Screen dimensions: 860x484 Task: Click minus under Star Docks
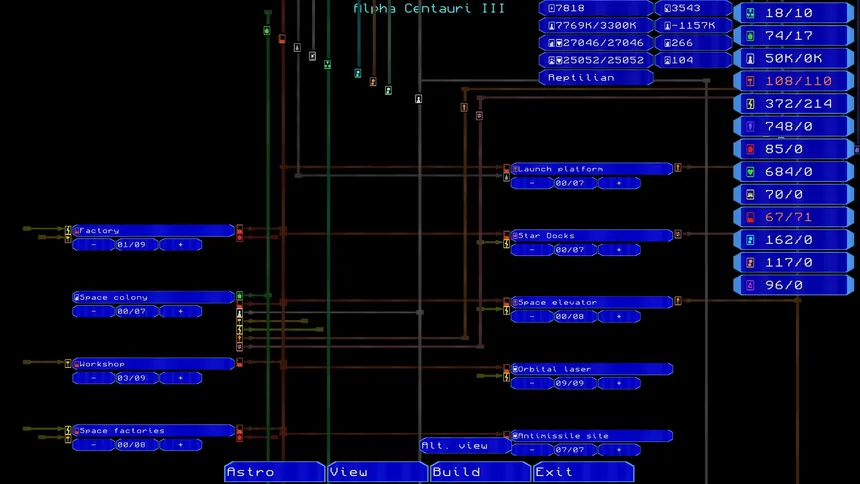531,250
